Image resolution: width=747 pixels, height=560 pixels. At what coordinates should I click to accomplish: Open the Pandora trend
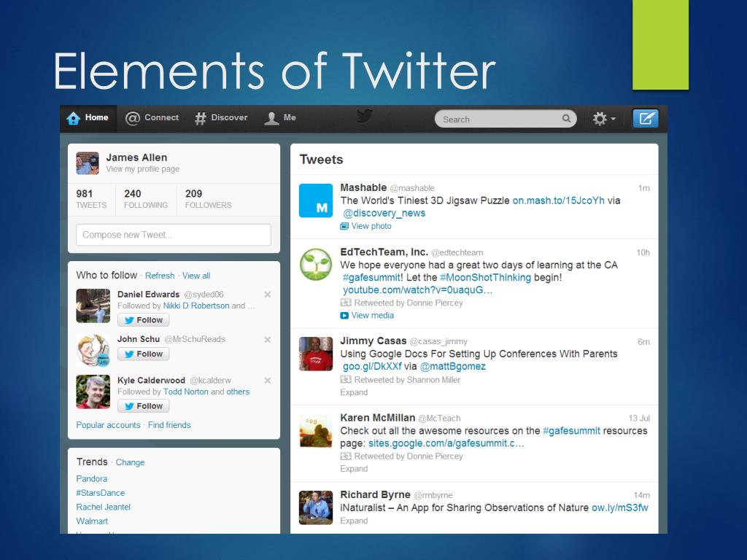(x=91, y=478)
